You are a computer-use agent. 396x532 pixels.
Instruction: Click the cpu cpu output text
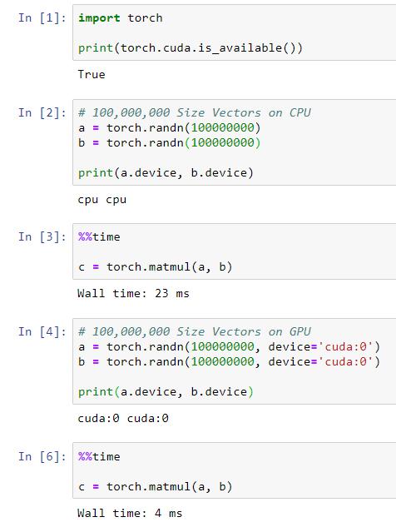[x=102, y=200]
